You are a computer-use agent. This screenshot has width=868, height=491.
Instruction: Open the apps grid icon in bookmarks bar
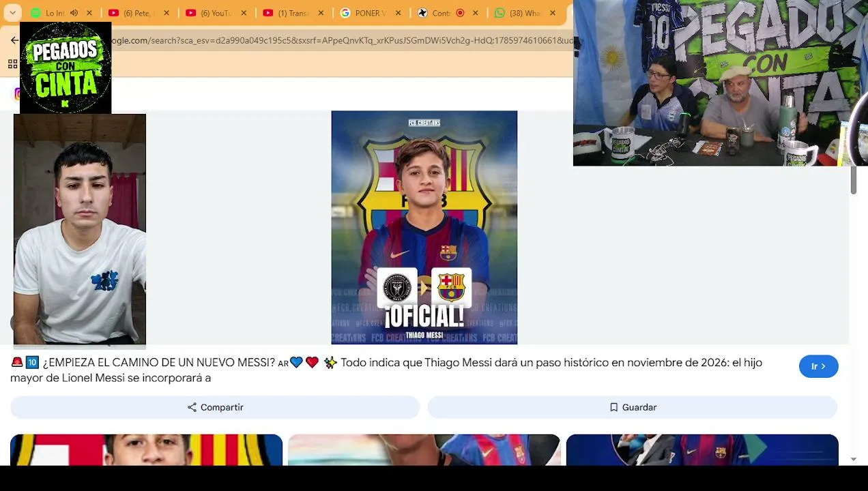click(x=12, y=64)
